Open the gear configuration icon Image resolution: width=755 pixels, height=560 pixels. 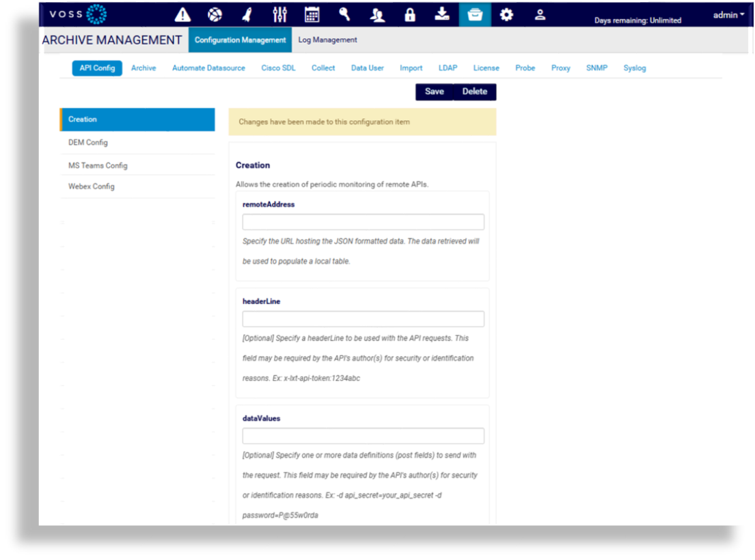[506, 14]
